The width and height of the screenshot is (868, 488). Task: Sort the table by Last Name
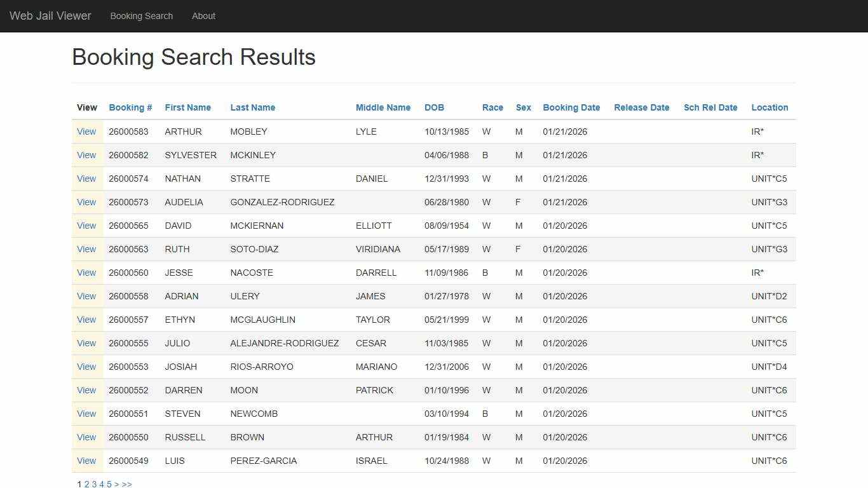tap(252, 107)
